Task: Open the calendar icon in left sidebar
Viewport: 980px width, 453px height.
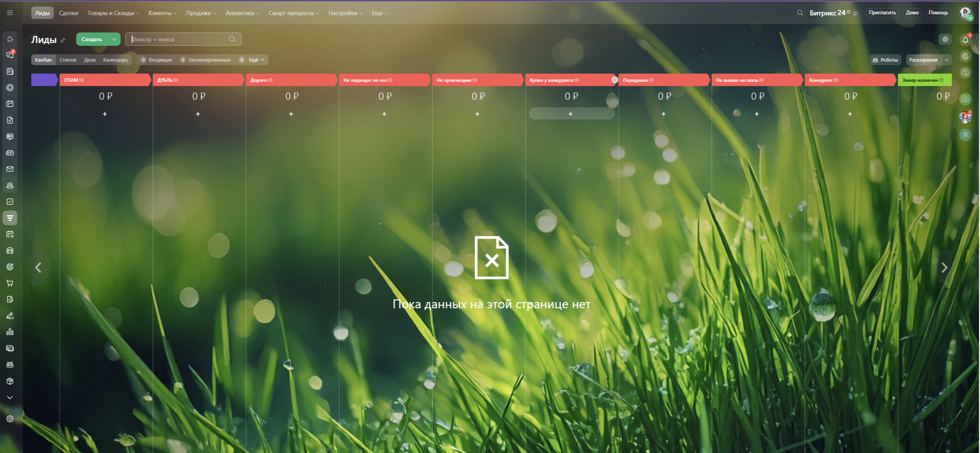Action: coord(10,104)
